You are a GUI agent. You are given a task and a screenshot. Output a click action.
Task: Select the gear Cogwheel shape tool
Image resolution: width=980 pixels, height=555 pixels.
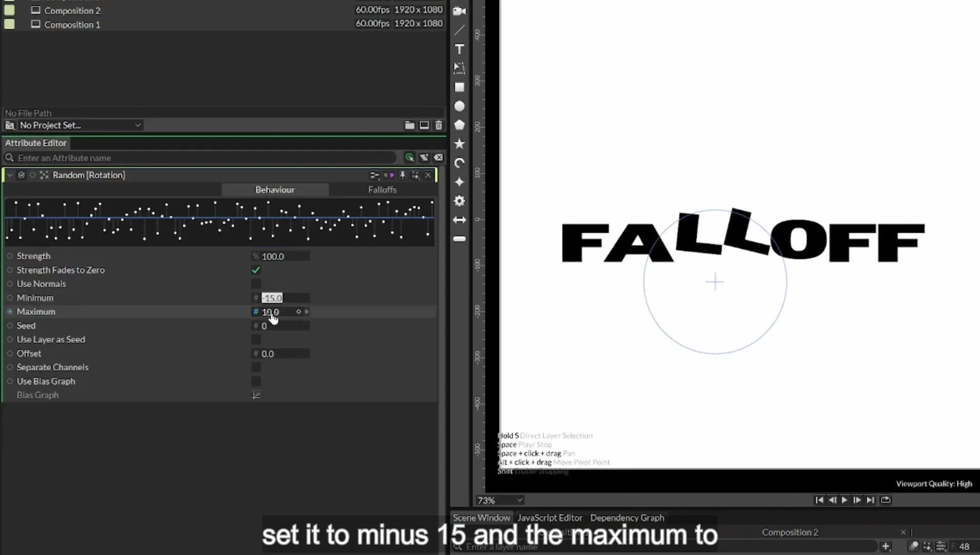tap(459, 201)
